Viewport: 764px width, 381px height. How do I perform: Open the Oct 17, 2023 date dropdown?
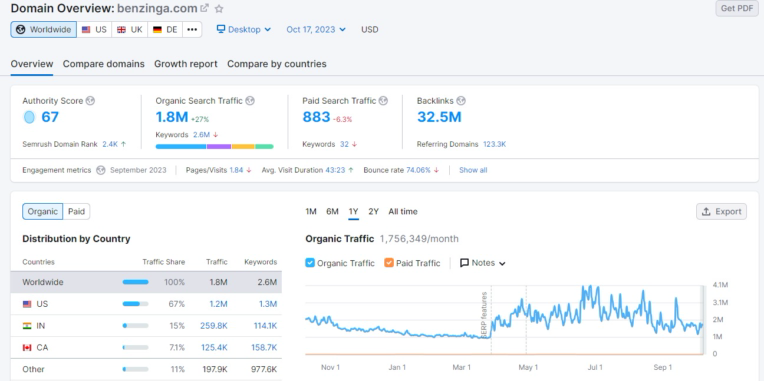pos(316,29)
